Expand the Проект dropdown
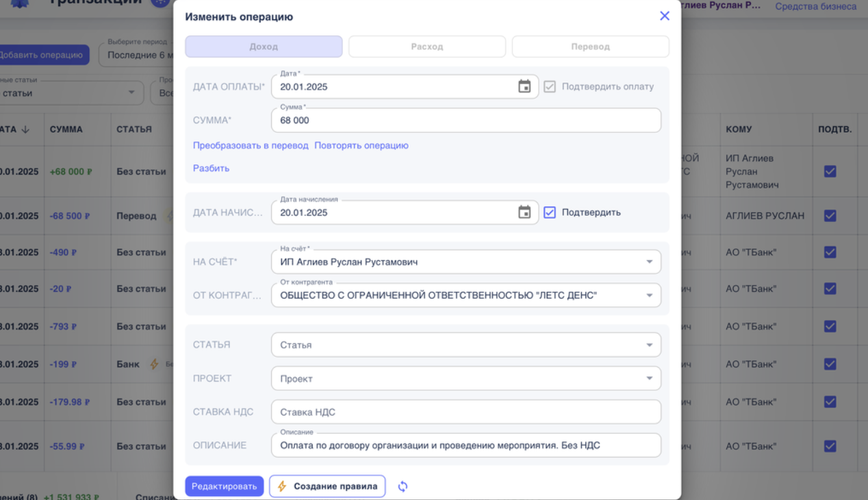The height and width of the screenshot is (500, 868). coord(649,378)
